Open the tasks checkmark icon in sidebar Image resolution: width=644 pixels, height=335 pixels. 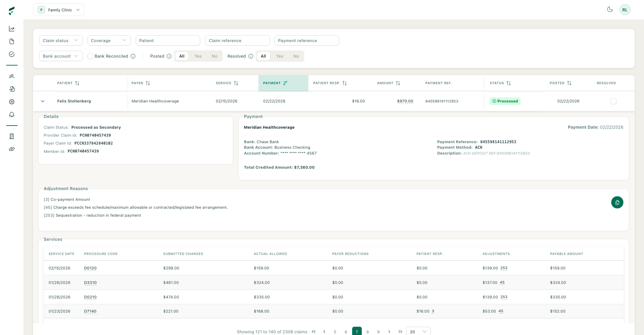point(11,54)
